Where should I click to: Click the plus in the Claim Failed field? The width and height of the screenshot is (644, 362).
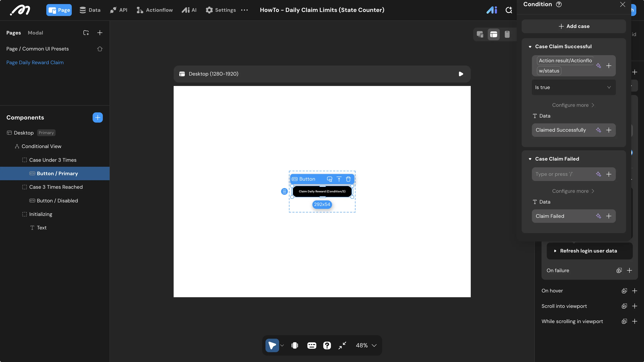(x=609, y=216)
